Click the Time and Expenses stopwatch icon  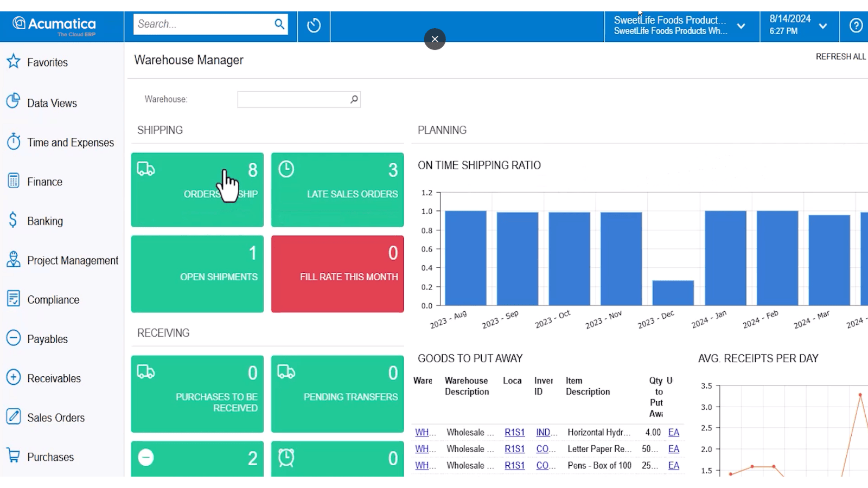(14, 142)
